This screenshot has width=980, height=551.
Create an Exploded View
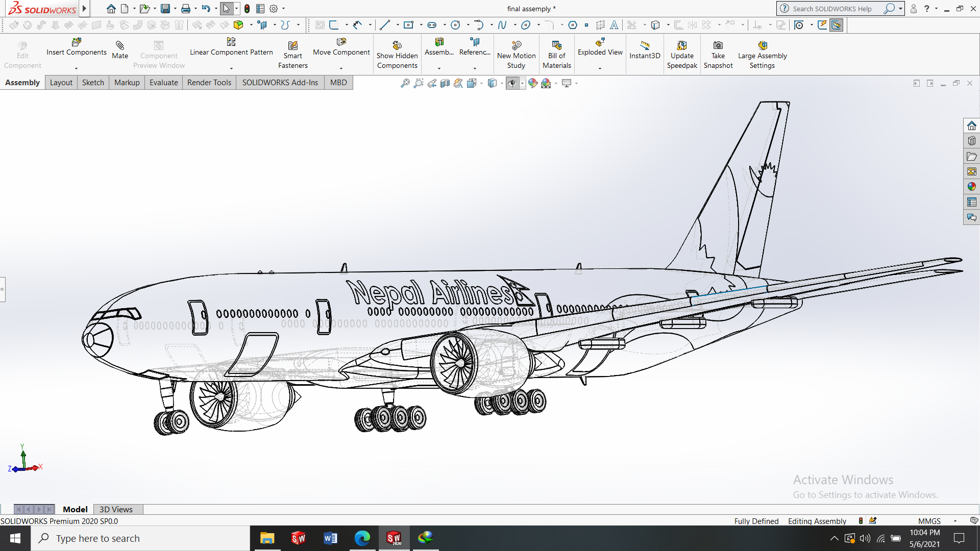(x=600, y=47)
